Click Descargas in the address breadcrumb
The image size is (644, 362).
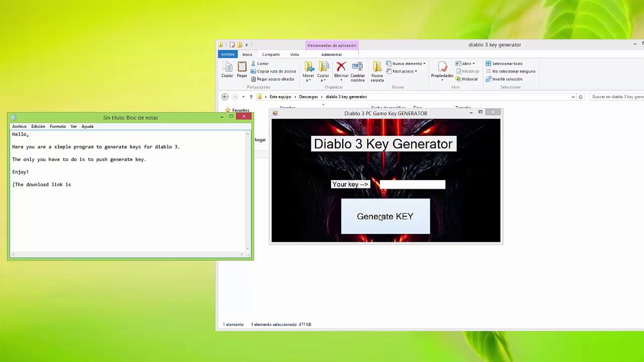tap(308, 97)
